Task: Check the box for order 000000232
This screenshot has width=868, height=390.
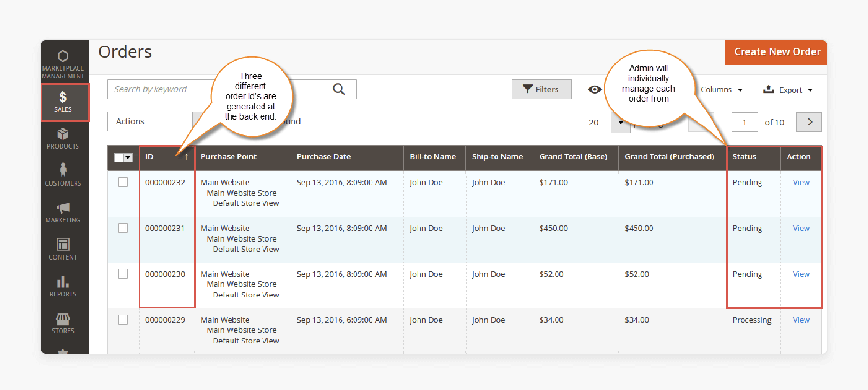Action: tap(123, 182)
